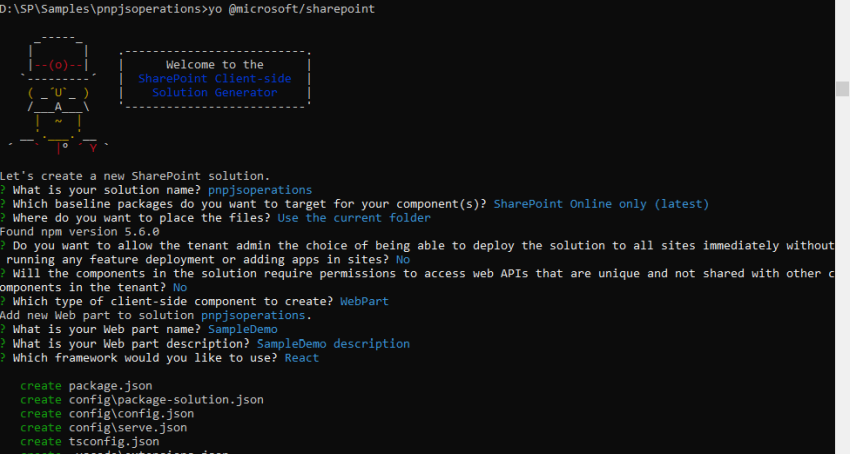Viewport: 850px width, 454px height.
Task: Click 'Solution Generator' blue banner text
Action: pyautogui.click(x=215, y=93)
